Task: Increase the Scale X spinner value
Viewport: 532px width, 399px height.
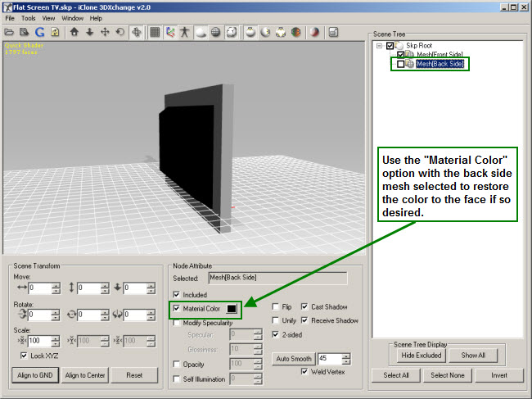Action: [56, 338]
